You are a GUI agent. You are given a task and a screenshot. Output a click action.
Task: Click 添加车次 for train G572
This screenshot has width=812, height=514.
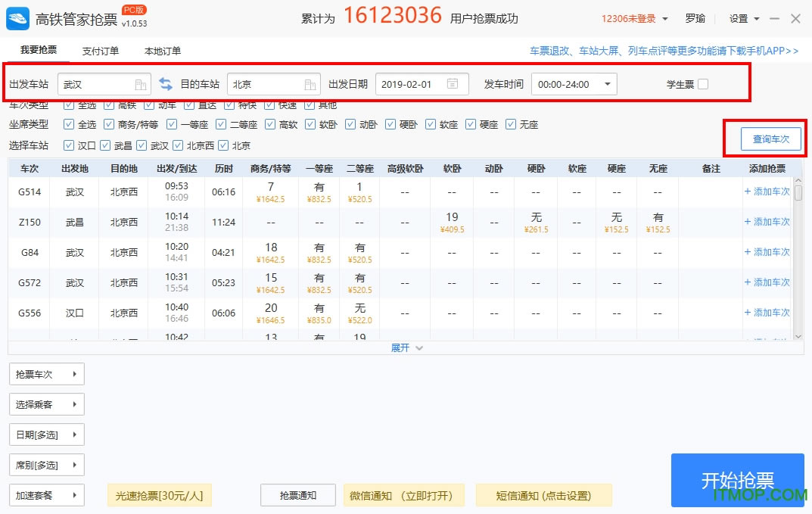click(767, 282)
